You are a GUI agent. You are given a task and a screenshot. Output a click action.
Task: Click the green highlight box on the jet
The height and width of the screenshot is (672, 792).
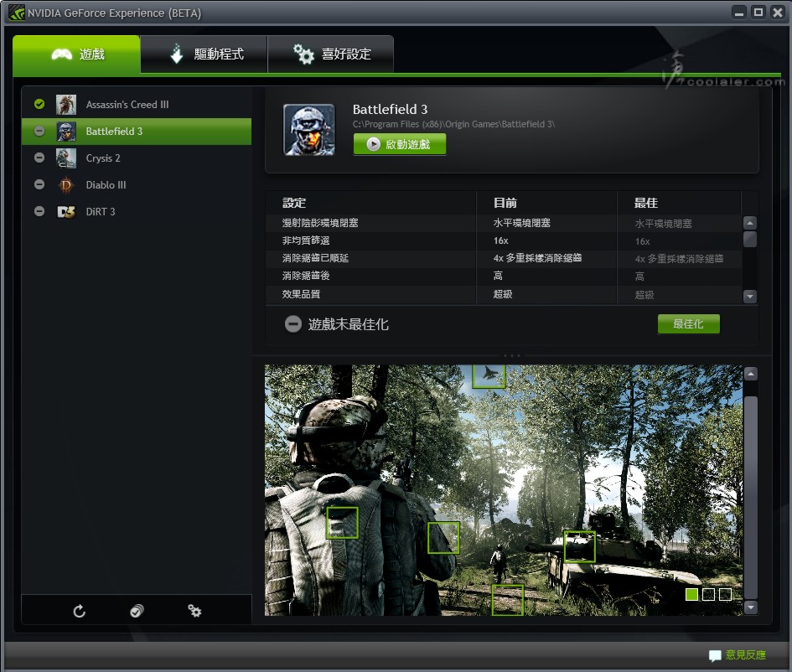point(489,376)
